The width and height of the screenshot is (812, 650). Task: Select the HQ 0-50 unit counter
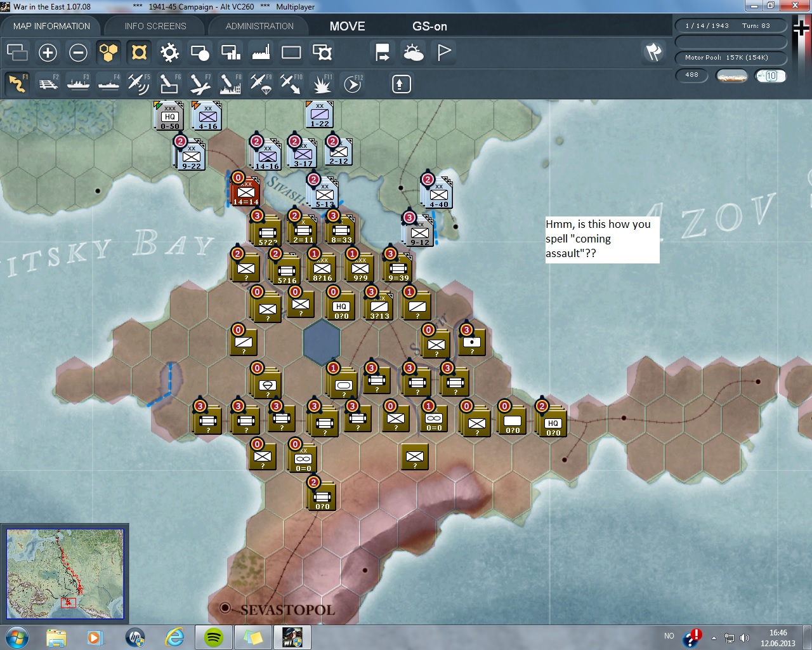pyautogui.click(x=169, y=116)
